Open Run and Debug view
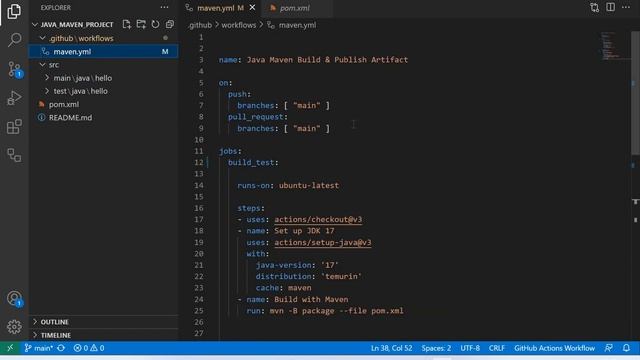 (x=14, y=98)
